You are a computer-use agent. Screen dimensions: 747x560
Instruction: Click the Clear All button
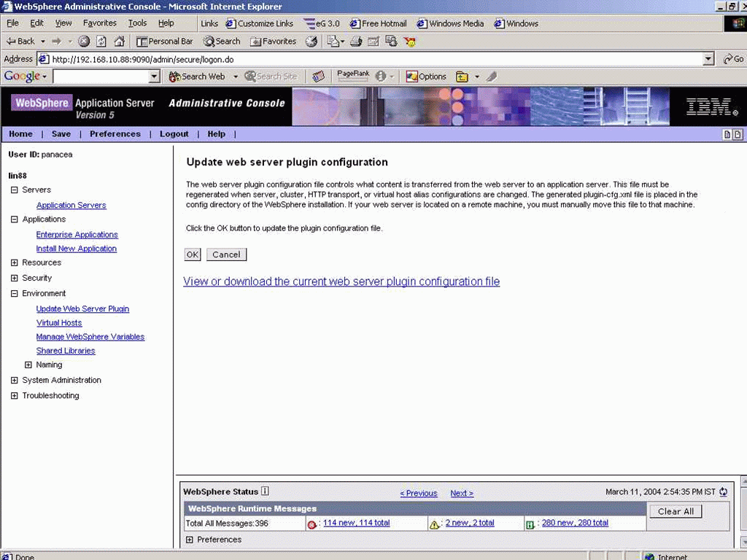[x=676, y=511]
